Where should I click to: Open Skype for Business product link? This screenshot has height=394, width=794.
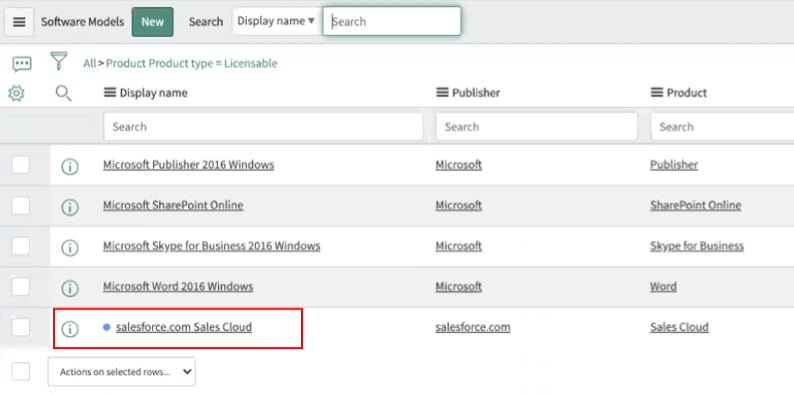click(697, 246)
